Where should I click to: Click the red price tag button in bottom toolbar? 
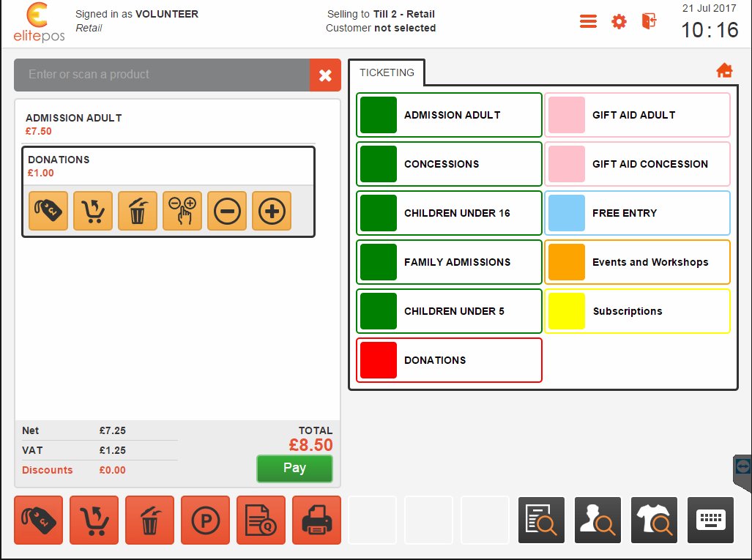(38, 520)
